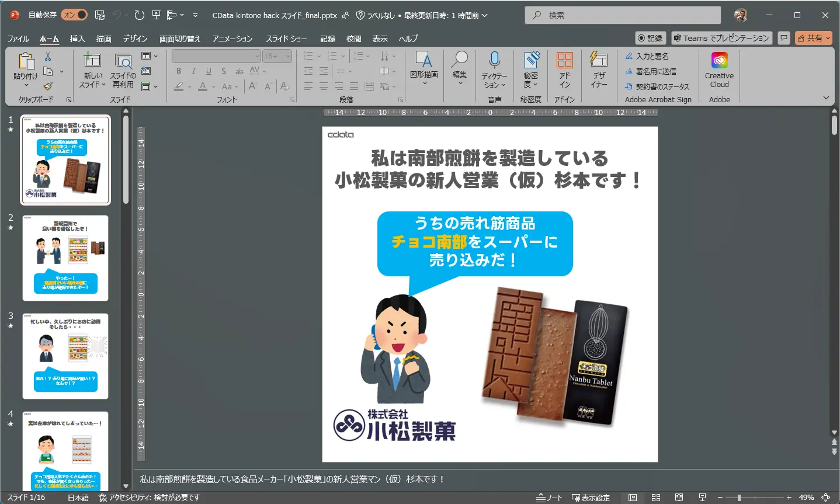
Task: Select slide 3 thumbnail in panel
Action: (65, 356)
